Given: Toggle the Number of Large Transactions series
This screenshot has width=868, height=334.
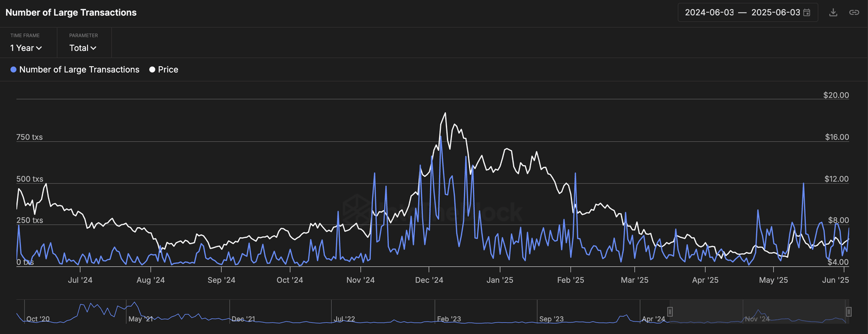Looking at the screenshot, I should [79, 70].
